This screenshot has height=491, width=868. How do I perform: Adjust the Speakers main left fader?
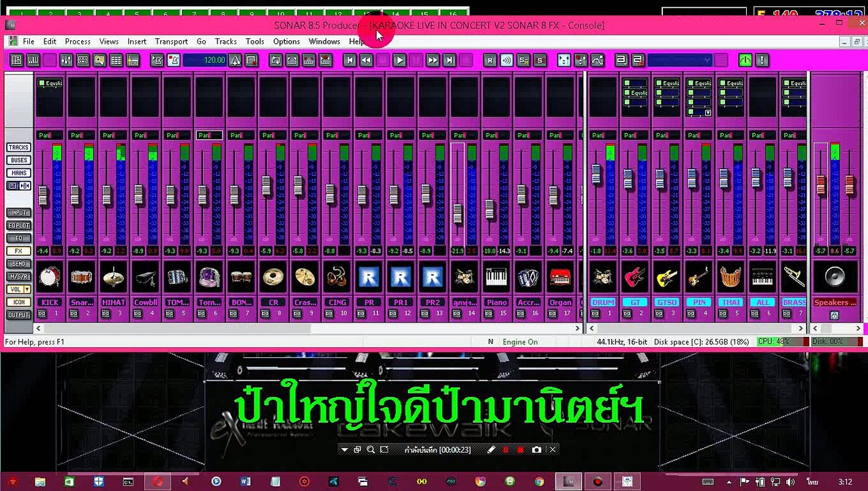tap(820, 184)
